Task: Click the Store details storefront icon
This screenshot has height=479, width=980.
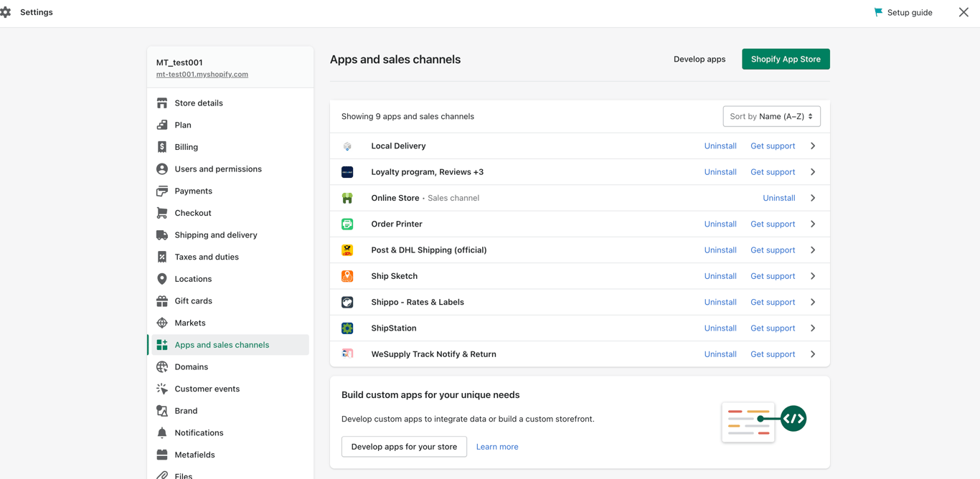Action: 162,103
